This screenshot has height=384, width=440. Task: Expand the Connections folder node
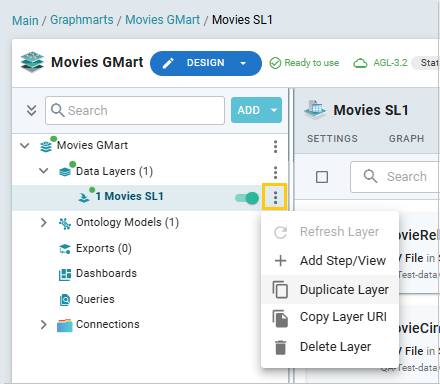[x=43, y=324]
